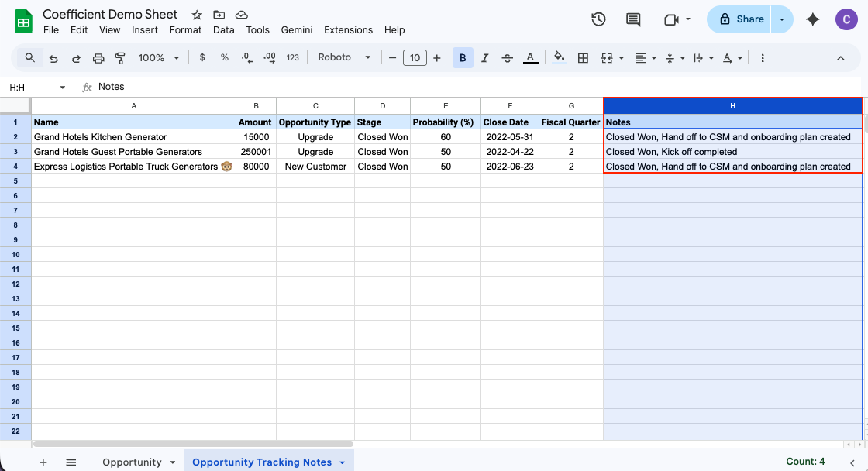Image resolution: width=868 pixels, height=471 pixels.
Task: Open the Roboto font family dropdown
Action: coord(344,57)
